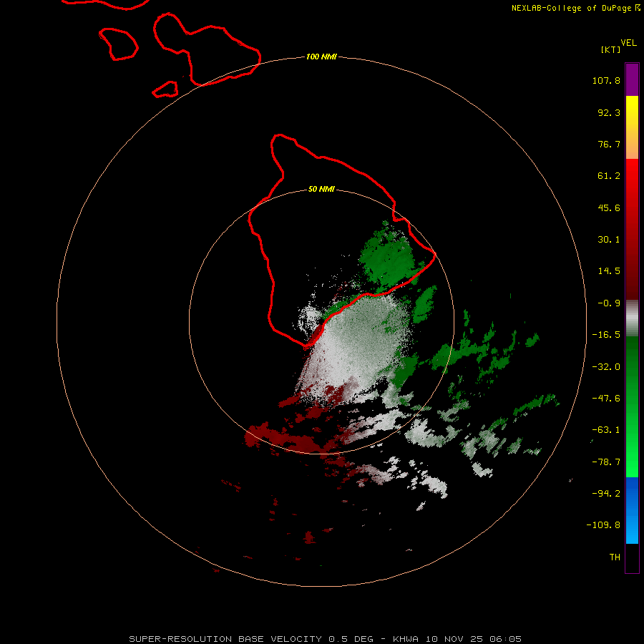644x644 pixels.
Task: Click the TH legend label
Action: 615,557
